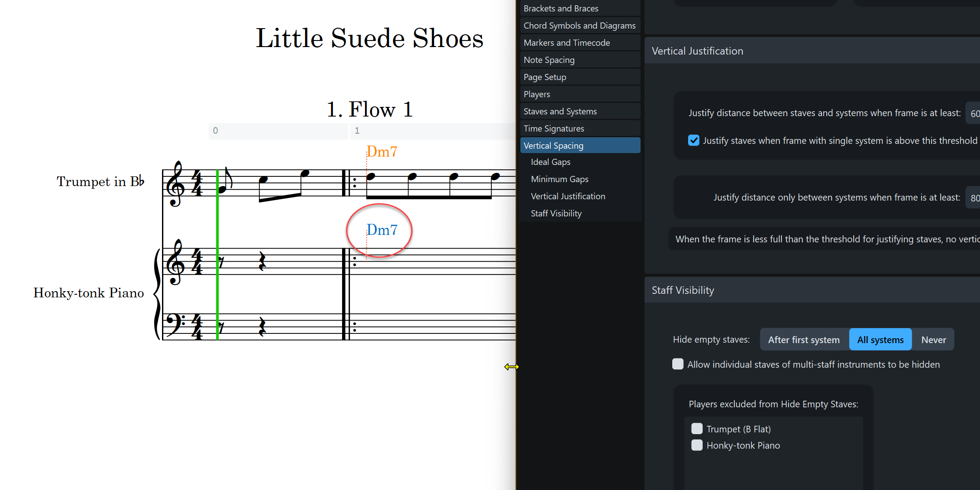
Task: Jump to Ideal Gaps subsection
Action: coord(550,162)
